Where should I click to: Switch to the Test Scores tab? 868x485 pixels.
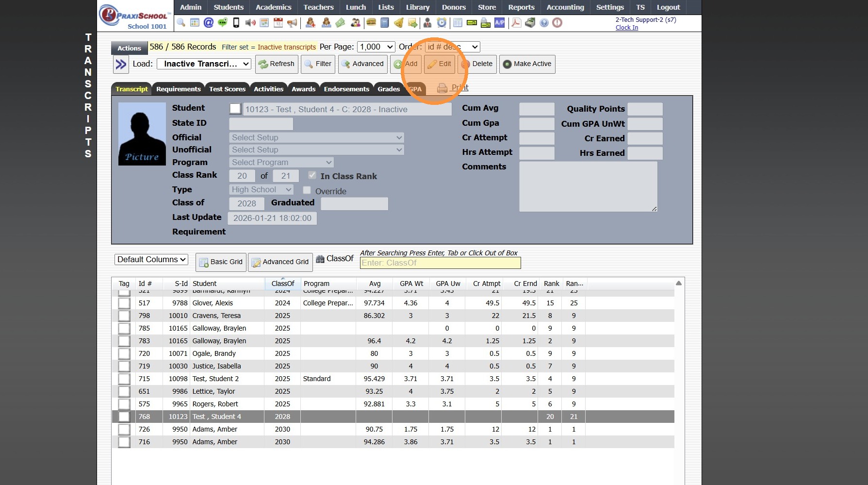click(x=227, y=89)
